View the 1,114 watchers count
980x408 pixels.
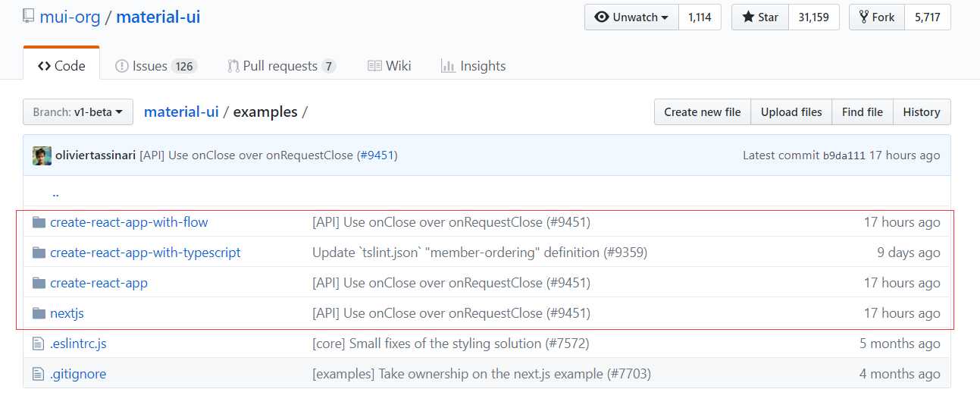click(700, 17)
